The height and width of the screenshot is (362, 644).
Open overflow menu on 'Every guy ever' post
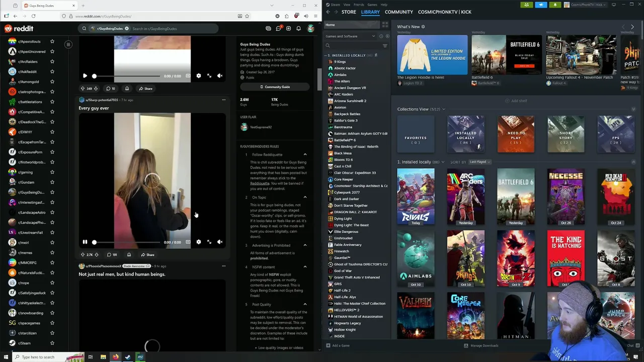[x=224, y=100]
